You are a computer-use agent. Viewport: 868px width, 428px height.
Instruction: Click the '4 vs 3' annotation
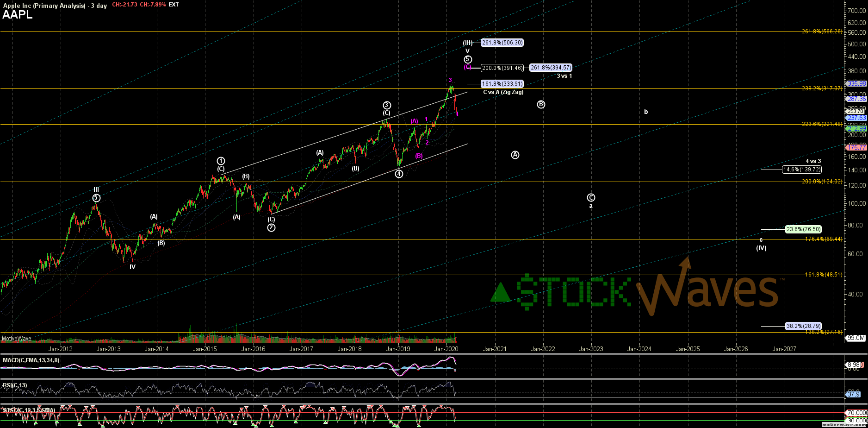(x=813, y=161)
